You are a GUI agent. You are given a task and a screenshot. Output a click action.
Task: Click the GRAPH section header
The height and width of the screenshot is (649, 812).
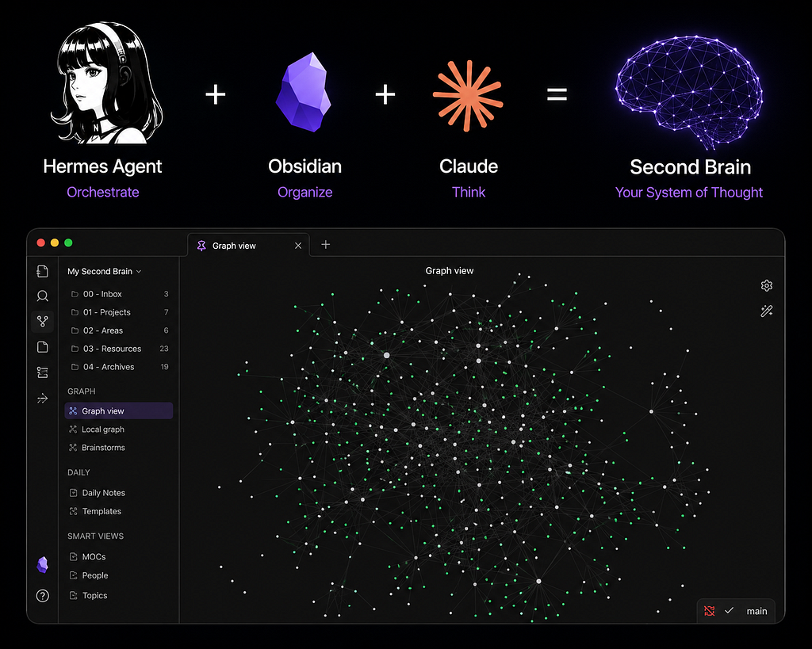[x=82, y=391]
